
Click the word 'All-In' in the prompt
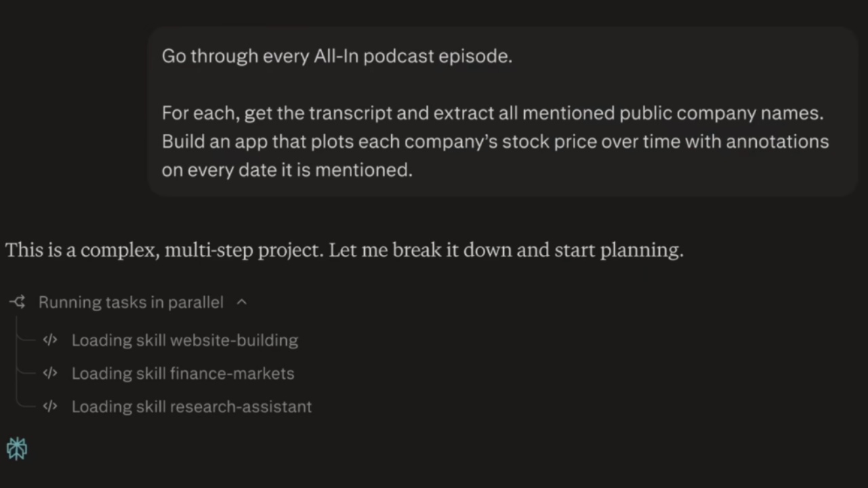(x=336, y=56)
